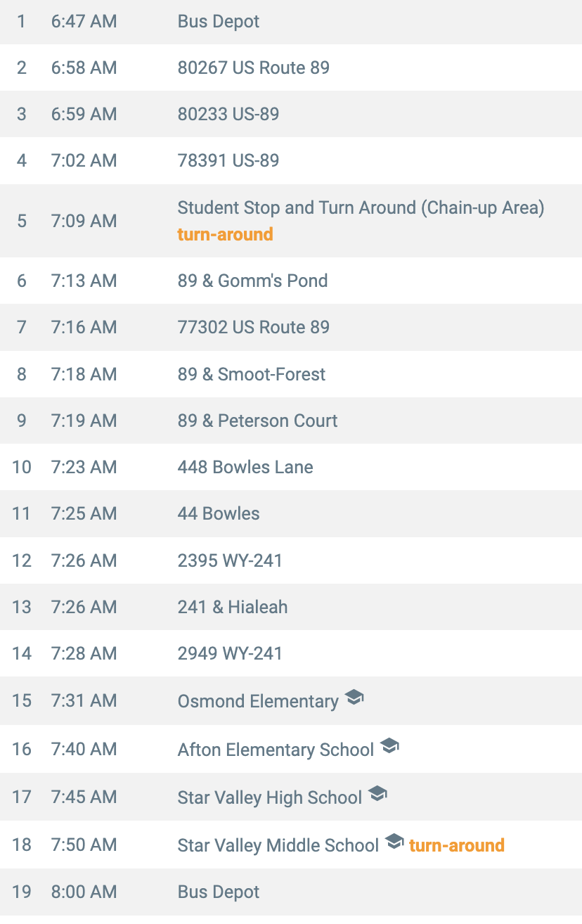Click the 2949 WY-241 stop name
The image size is (582, 924).
coord(229,654)
